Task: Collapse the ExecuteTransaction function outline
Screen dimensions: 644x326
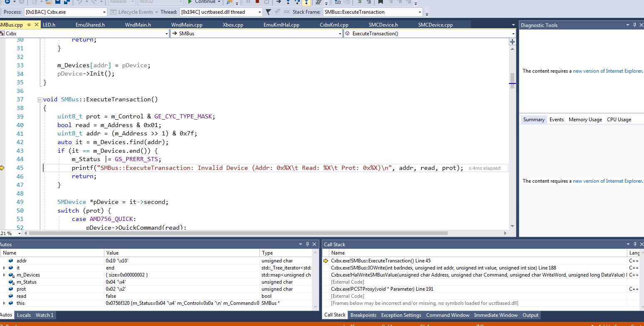Action: pyautogui.click(x=39, y=100)
